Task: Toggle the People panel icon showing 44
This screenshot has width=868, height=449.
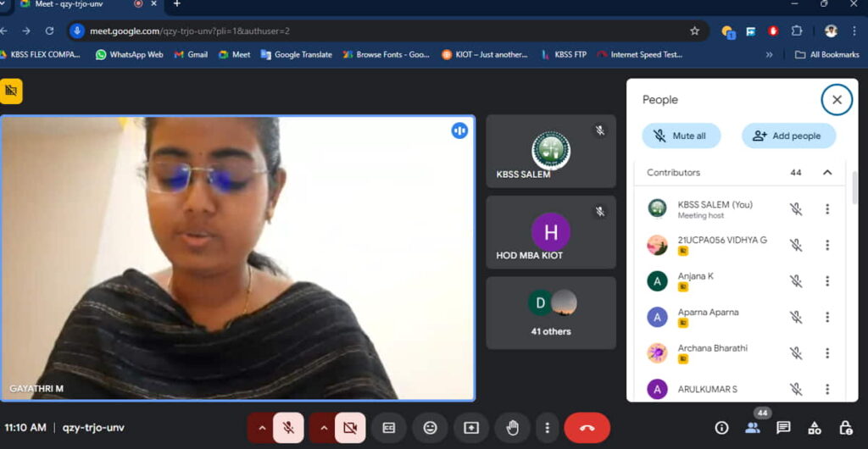Action: point(753,428)
